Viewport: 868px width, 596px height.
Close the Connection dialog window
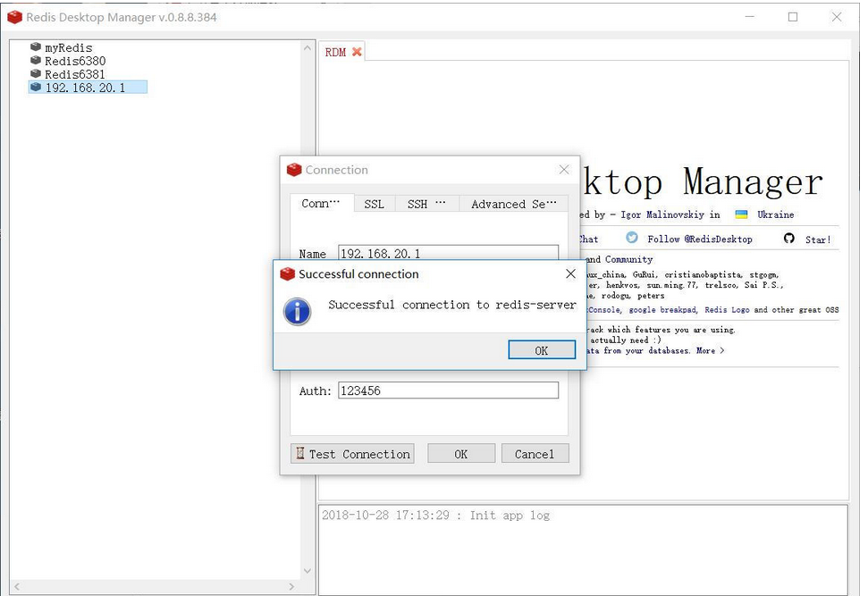pos(564,170)
